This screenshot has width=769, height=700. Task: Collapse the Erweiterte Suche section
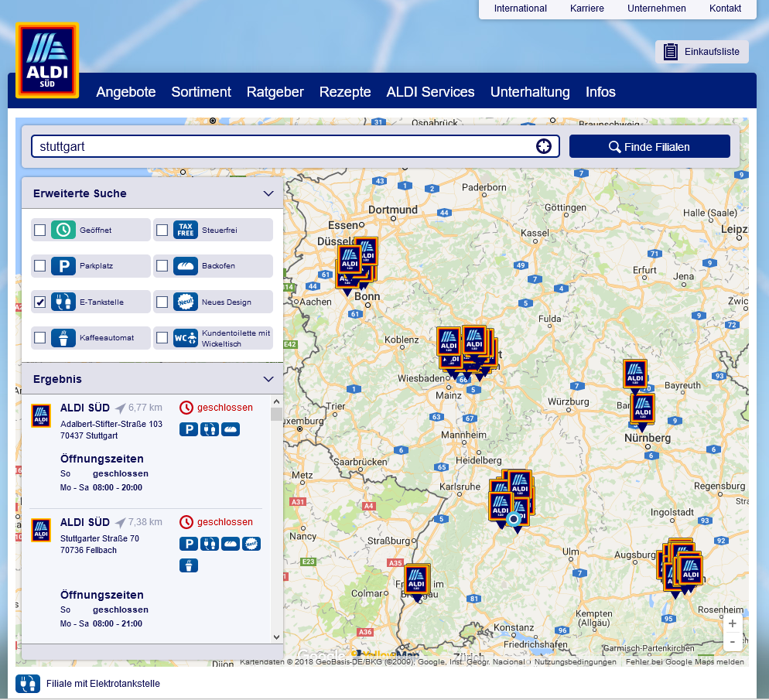tap(268, 193)
